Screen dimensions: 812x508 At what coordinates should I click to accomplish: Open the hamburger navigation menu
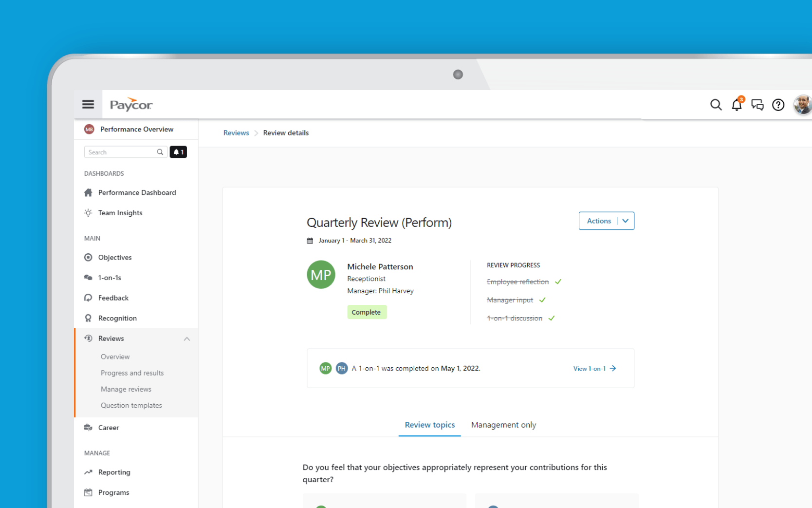tap(88, 104)
